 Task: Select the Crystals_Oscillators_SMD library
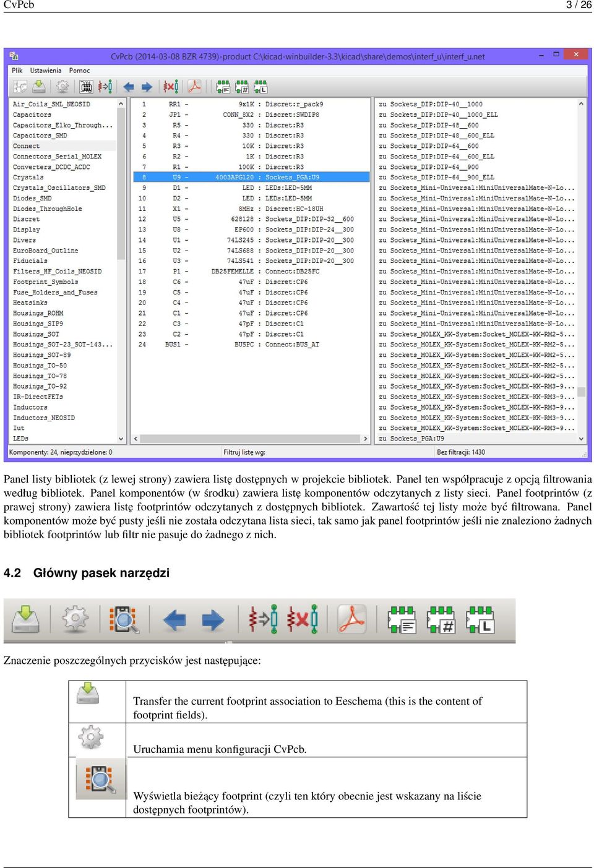point(63,187)
